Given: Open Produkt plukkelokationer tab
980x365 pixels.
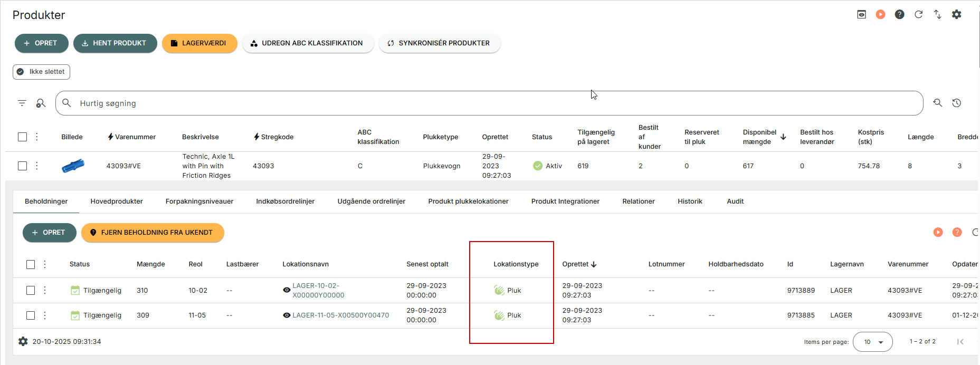Looking at the screenshot, I should coord(469,201).
